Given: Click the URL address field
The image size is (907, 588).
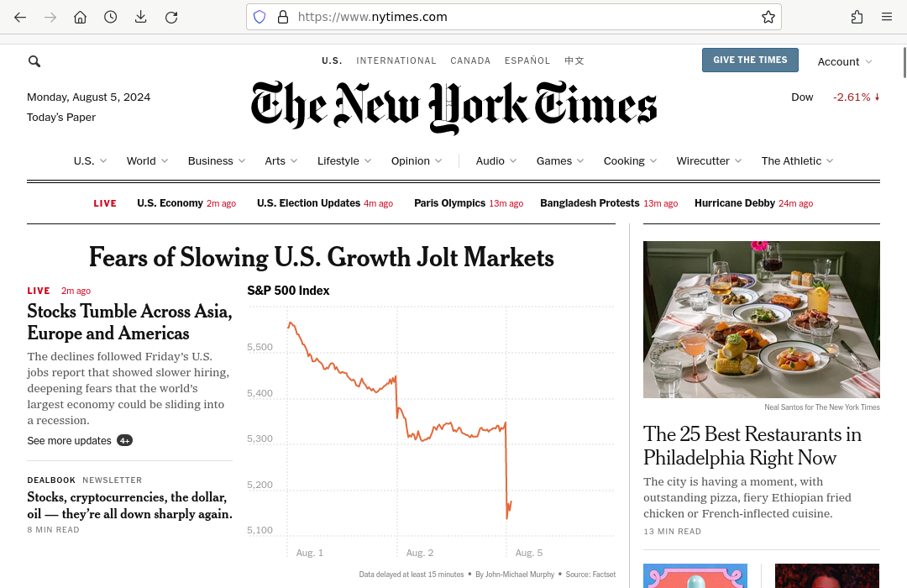Looking at the screenshot, I should (521, 17).
